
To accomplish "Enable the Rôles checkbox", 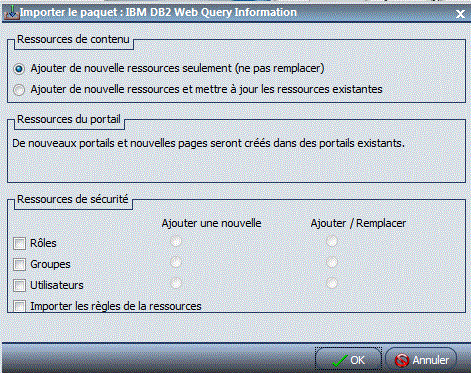I will click(19, 243).
